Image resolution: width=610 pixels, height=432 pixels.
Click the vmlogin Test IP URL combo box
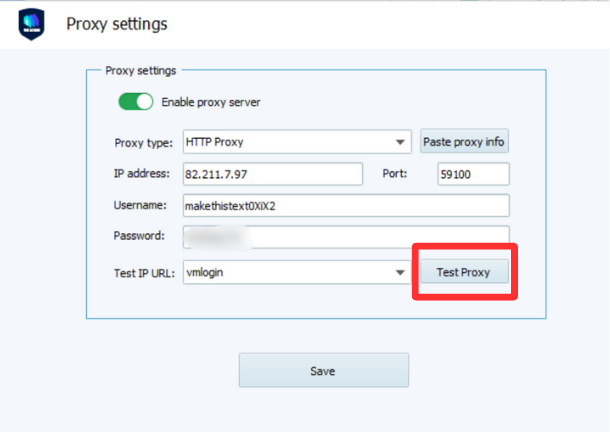point(285,271)
